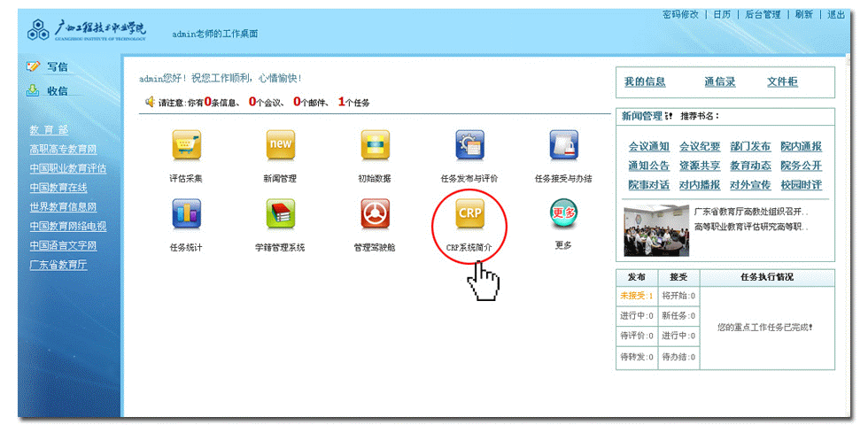Viewport: 868px width, 425px height.
Task: Launch the 学籍管理系统 books icon
Action: pyautogui.click(x=280, y=213)
